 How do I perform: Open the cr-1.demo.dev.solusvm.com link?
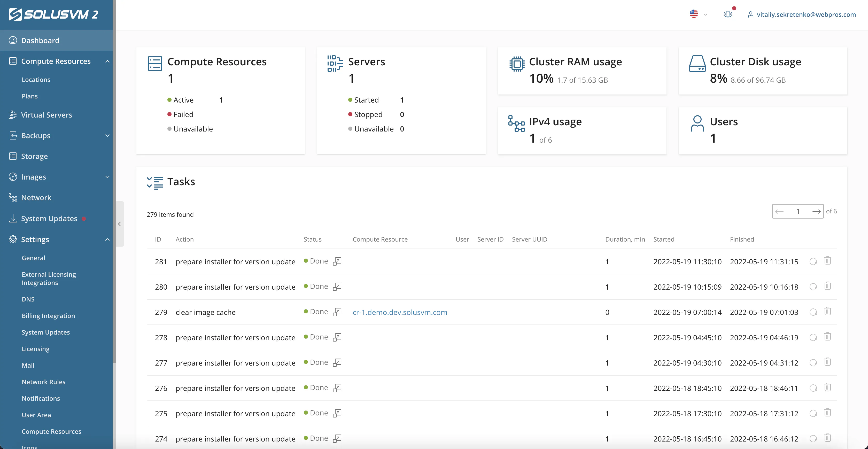tap(400, 312)
